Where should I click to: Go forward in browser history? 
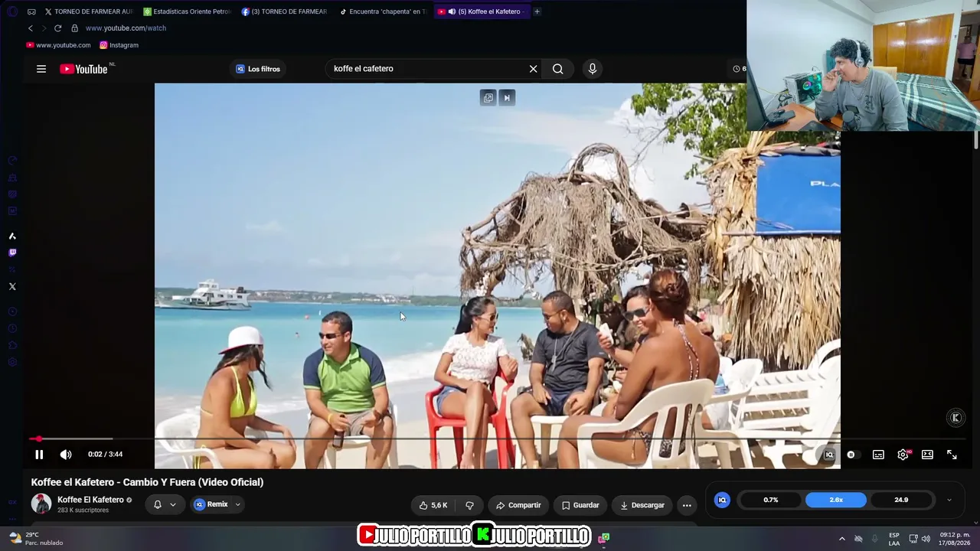click(44, 28)
